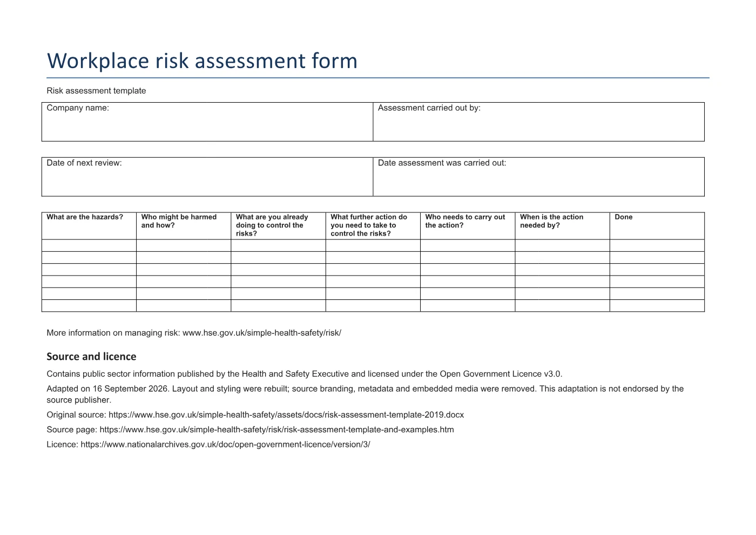Click the 'Contains public sector information' paragraph
The height and width of the screenshot is (535, 756).
[305, 374]
